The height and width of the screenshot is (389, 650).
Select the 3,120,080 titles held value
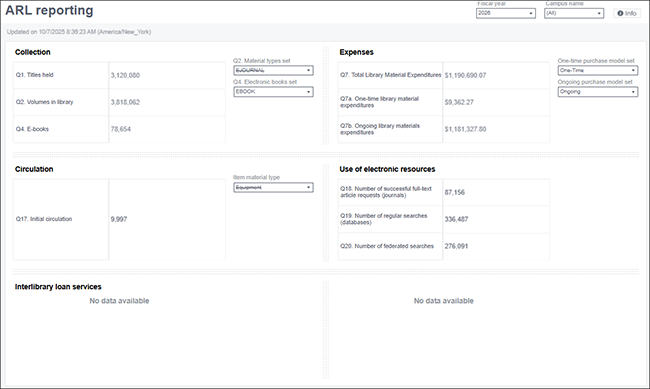[x=125, y=75]
